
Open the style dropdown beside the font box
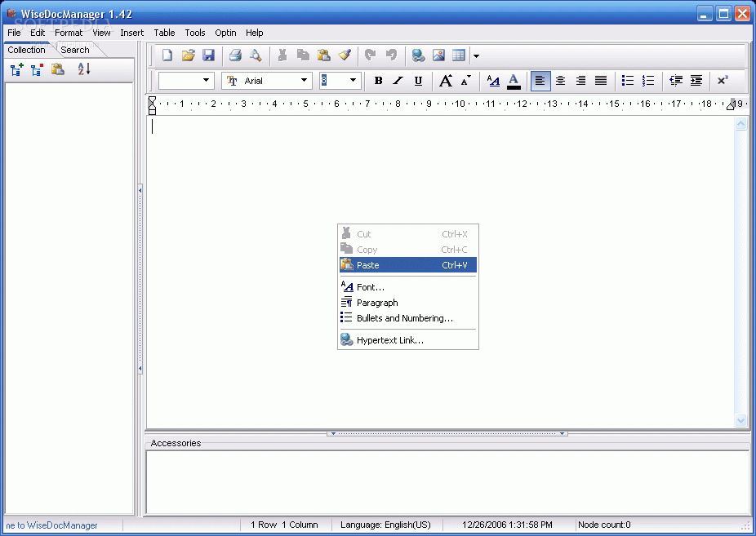pos(206,81)
